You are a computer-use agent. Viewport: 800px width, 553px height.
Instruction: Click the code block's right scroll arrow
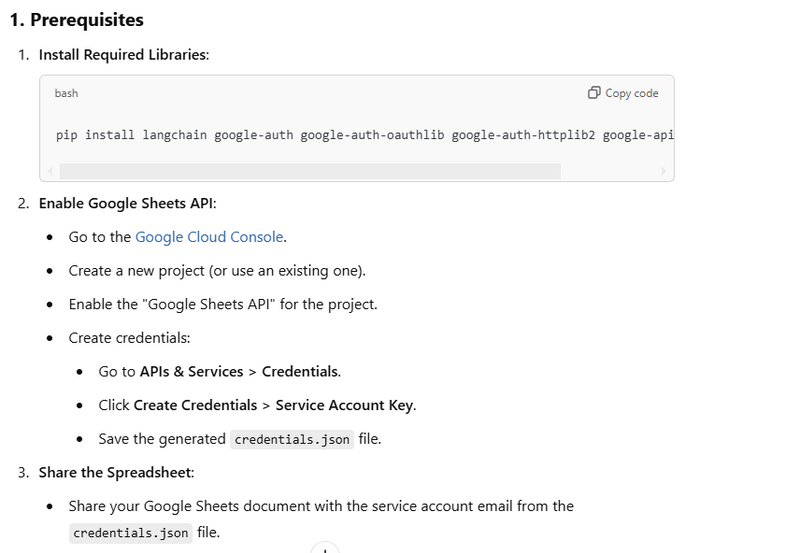click(664, 171)
